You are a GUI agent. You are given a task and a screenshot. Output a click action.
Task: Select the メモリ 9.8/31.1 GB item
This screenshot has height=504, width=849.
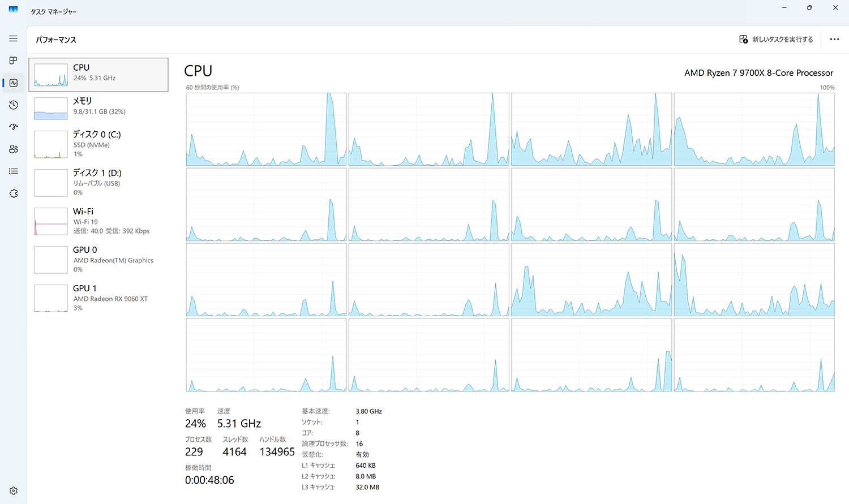[x=98, y=108]
